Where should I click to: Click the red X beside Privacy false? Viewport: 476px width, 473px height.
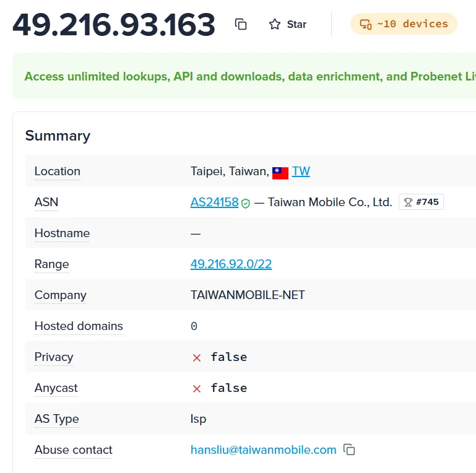[x=197, y=358]
